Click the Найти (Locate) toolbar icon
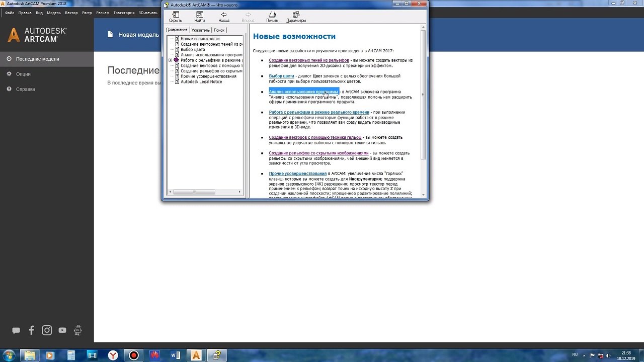Viewport: 644px width, 362px height. point(199,16)
